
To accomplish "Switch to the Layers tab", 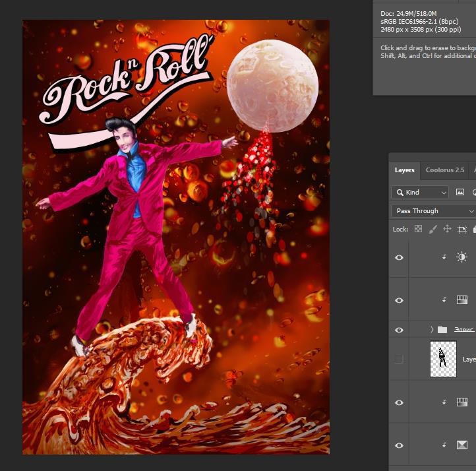I will tap(404, 170).
